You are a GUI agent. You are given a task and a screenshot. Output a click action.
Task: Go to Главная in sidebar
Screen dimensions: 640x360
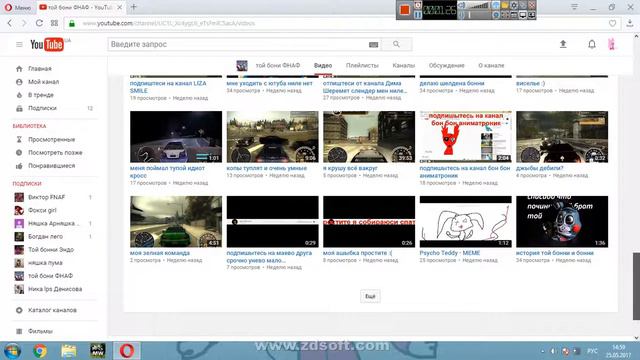(40, 69)
